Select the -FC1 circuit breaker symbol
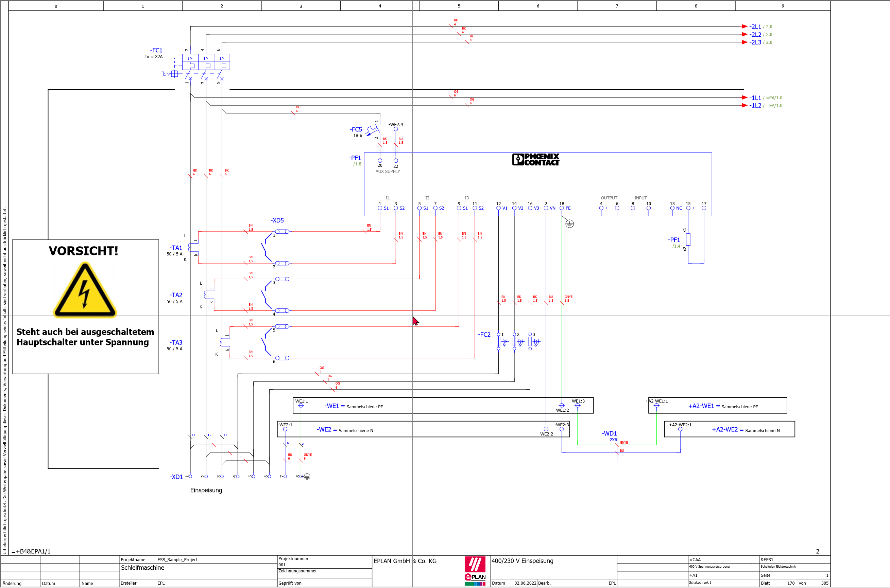Viewport: 890px width, 588px height. tap(206, 62)
